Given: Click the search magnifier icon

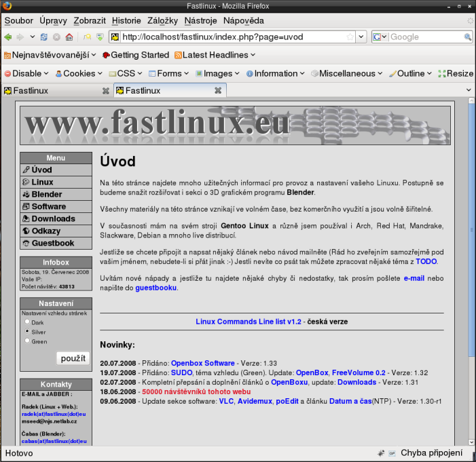Looking at the screenshot, I should coord(467,37).
